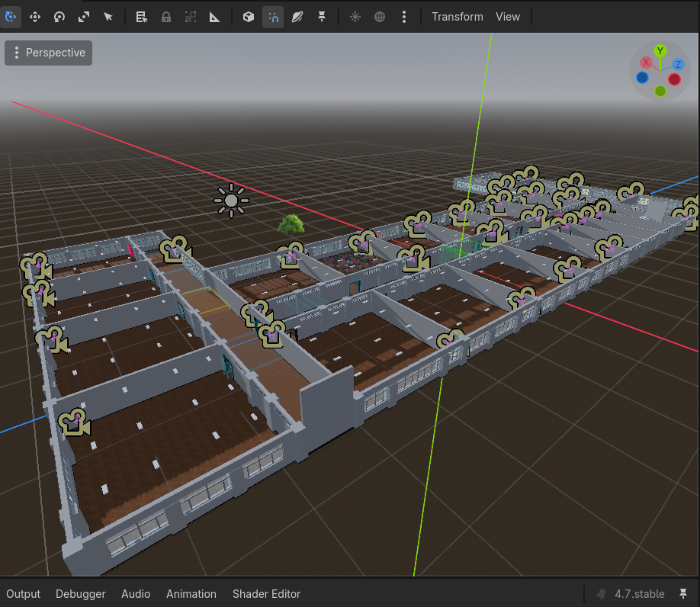Toggle Use Local Space cube icon

coord(249,17)
